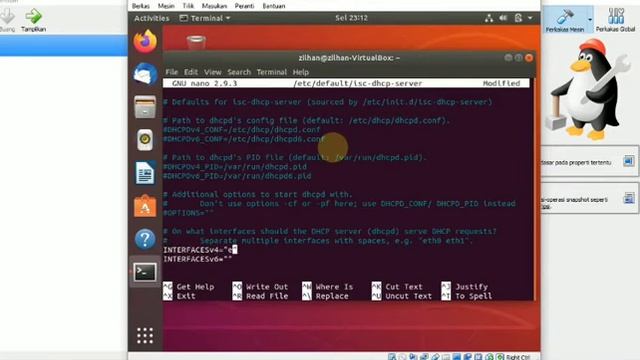Click Perkakas Mesin hammer icon in VirtualBox
The image size is (640, 360).
pos(565,19)
